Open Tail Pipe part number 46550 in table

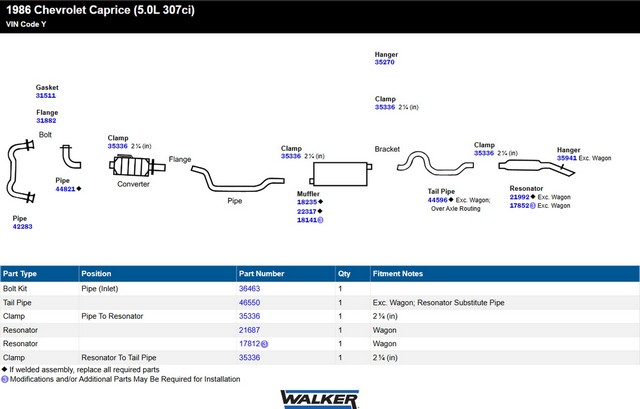[249, 302]
